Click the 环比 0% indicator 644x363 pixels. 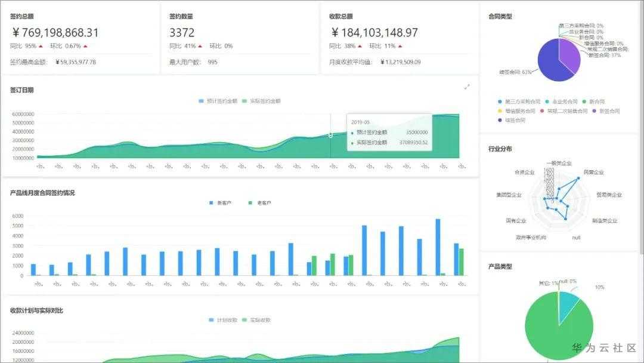click(221, 46)
